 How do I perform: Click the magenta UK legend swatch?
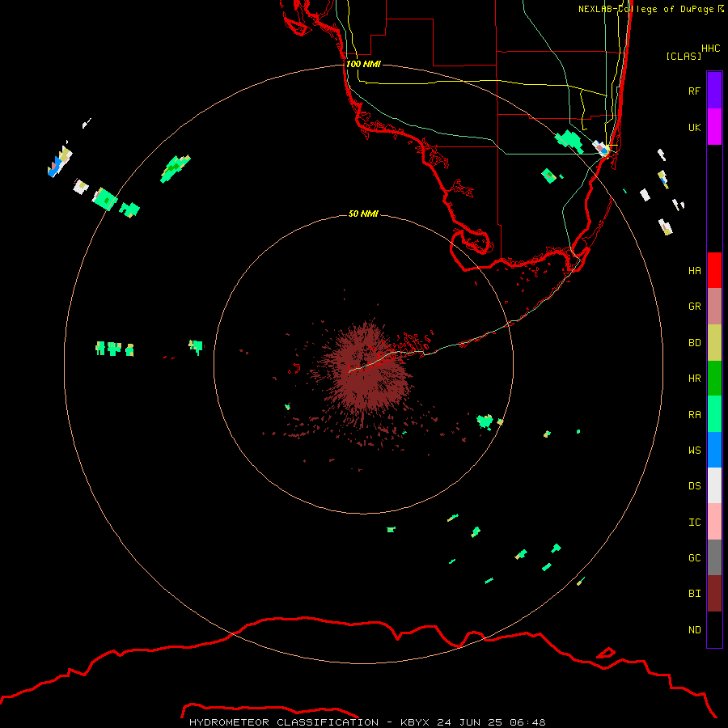[x=714, y=127]
